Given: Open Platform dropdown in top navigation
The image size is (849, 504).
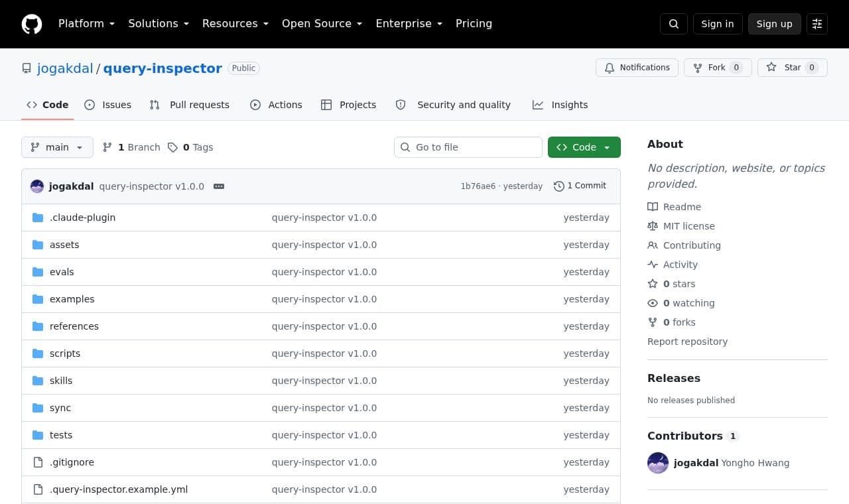Looking at the screenshot, I should [x=87, y=24].
